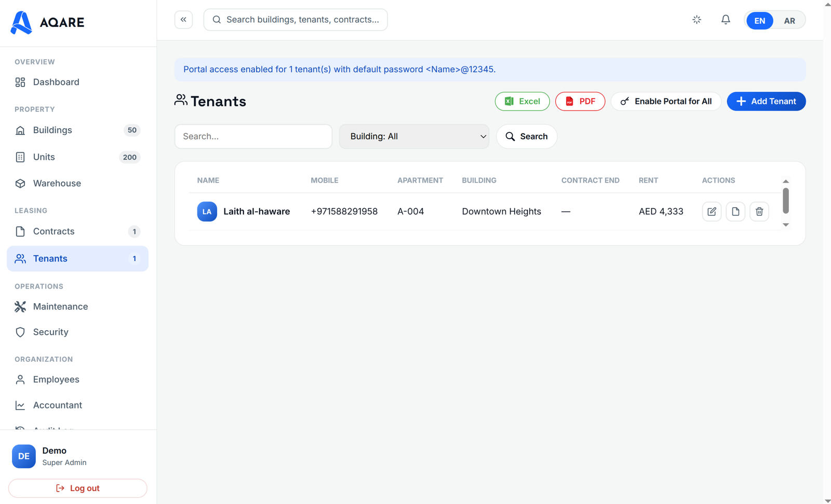Toggle theme with the sun icon
This screenshot has width=831, height=504.
pyautogui.click(x=696, y=20)
